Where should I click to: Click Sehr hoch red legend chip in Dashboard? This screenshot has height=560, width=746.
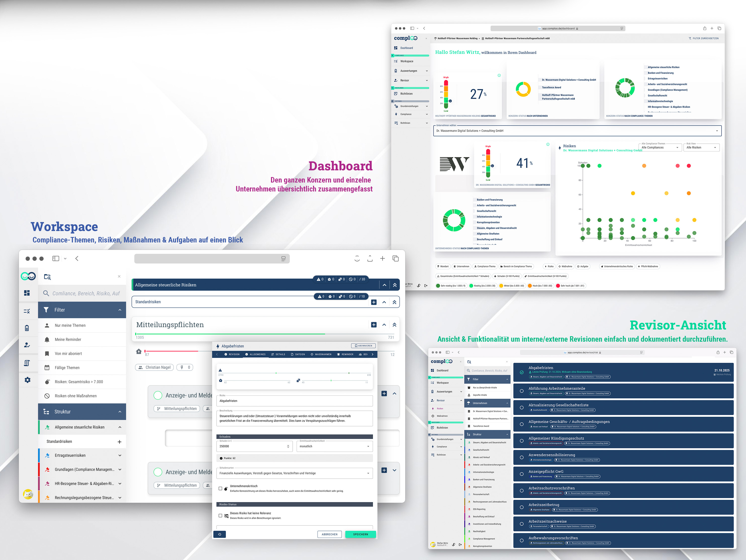570,286
